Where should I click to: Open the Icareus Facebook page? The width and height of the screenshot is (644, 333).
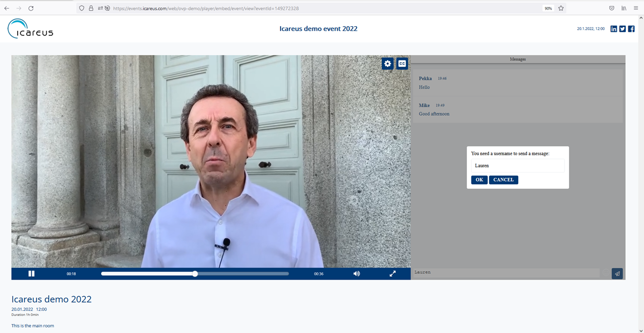tap(631, 29)
